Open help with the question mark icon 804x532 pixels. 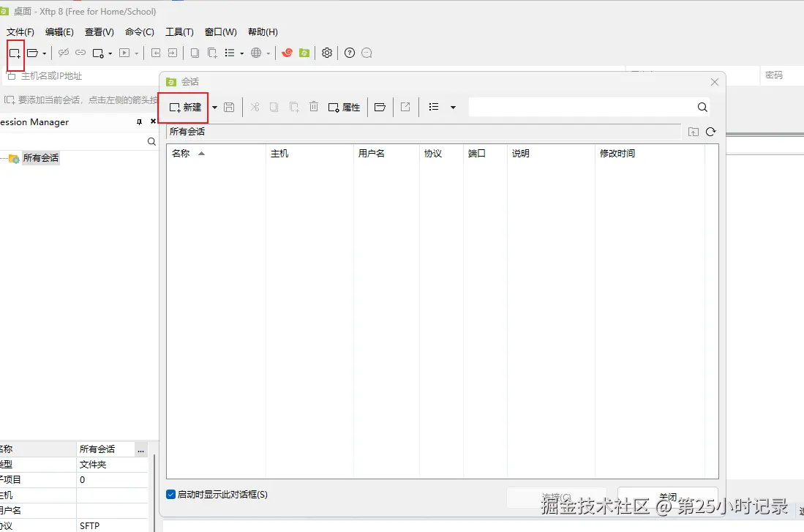[350, 53]
